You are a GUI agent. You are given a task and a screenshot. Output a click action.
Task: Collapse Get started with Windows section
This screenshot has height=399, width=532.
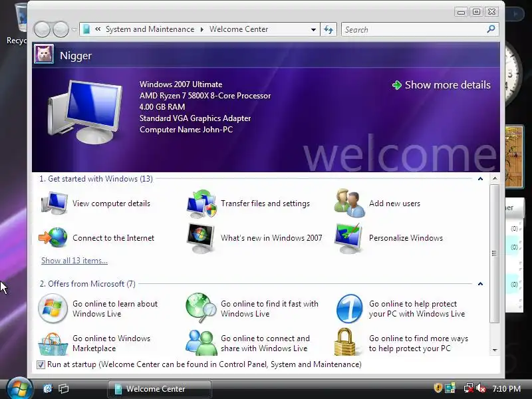pos(480,179)
